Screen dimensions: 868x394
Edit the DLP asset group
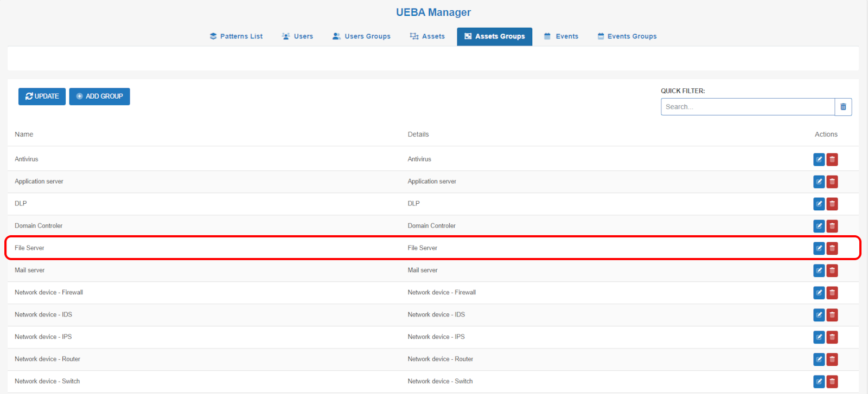click(819, 204)
